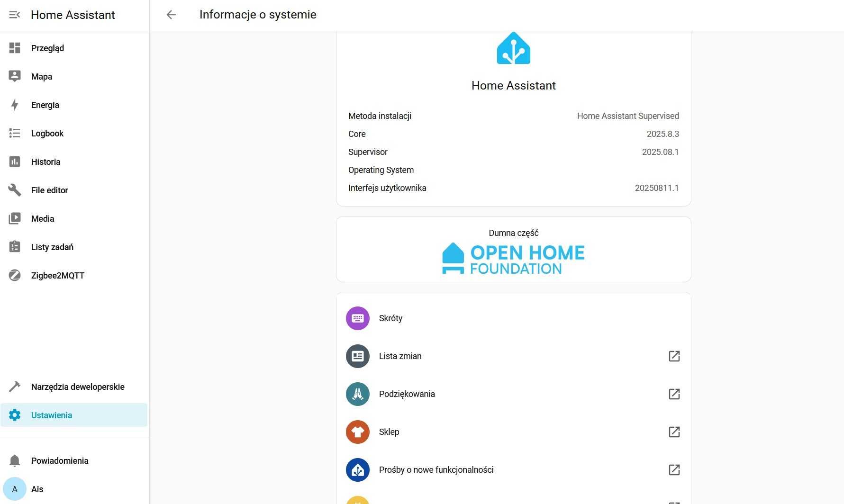Click the Lista zmian newspaper icon
844x504 pixels.
click(358, 356)
